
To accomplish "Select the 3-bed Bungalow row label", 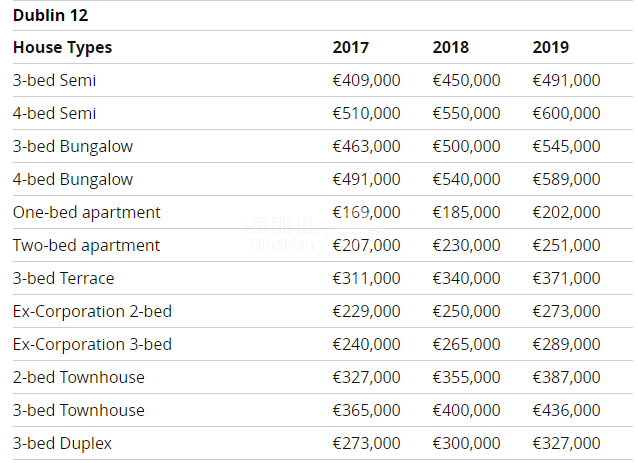I will tap(73, 146).
